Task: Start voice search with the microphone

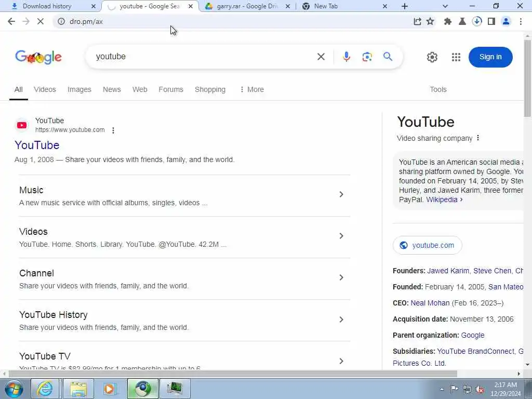Action: tap(347, 57)
